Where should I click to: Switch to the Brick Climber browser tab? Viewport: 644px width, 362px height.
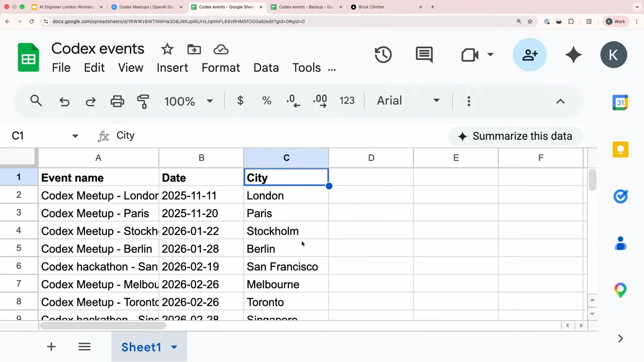pos(386,7)
